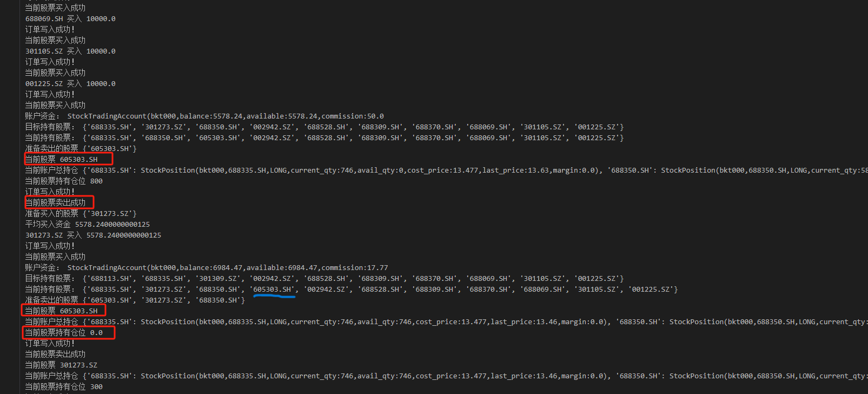Click the '当前股票 301273.SZ' line
The width and height of the screenshot is (868, 394).
61,365
